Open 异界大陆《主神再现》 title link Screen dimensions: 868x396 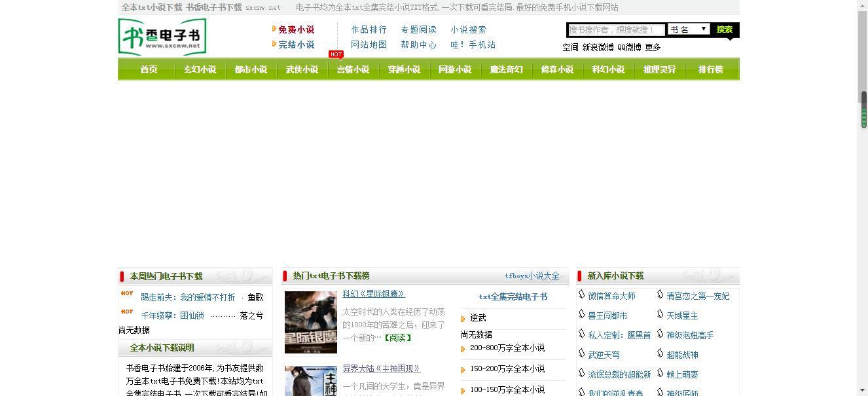click(x=382, y=369)
